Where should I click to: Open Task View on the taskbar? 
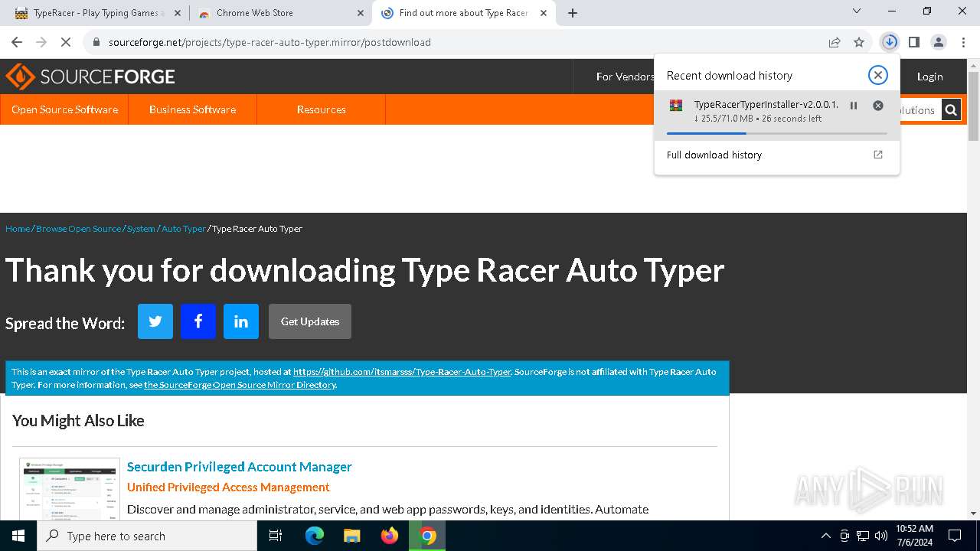[276, 536]
